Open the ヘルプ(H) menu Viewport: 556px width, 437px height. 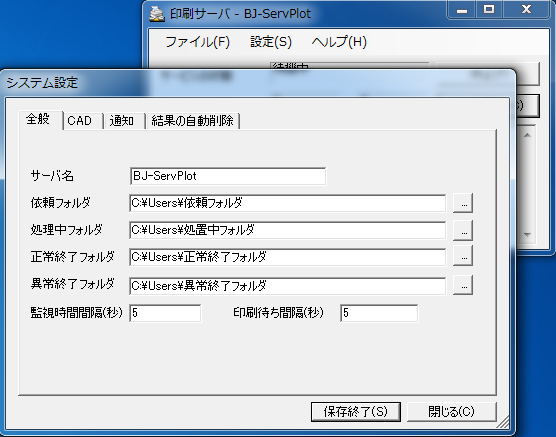(x=339, y=42)
